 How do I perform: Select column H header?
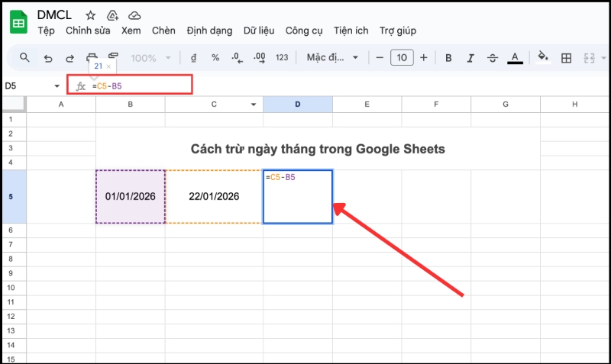pos(575,105)
